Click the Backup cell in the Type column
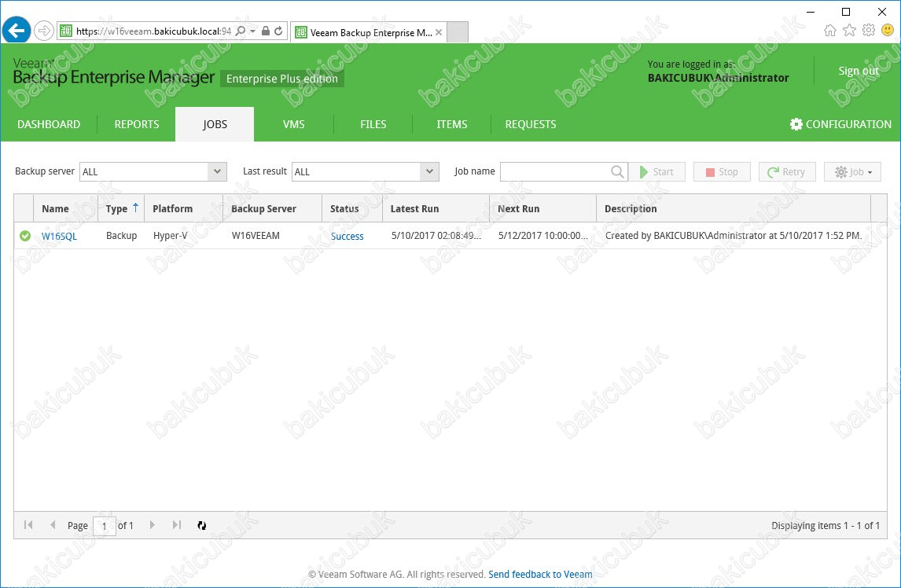901x588 pixels. click(121, 236)
